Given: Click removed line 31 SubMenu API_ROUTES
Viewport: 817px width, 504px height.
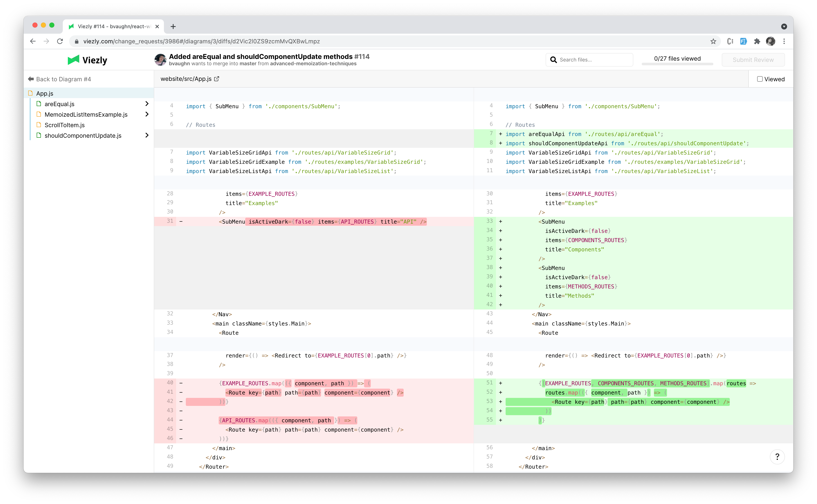Looking at the screenshot, I should (x=314, y=222).
